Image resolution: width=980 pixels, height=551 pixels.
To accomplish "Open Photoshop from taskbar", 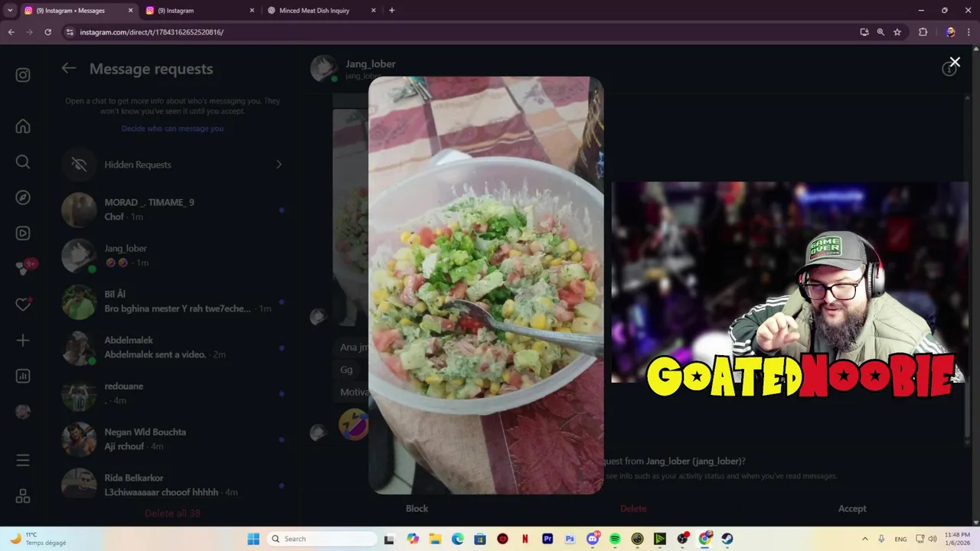I will point(570,539).
